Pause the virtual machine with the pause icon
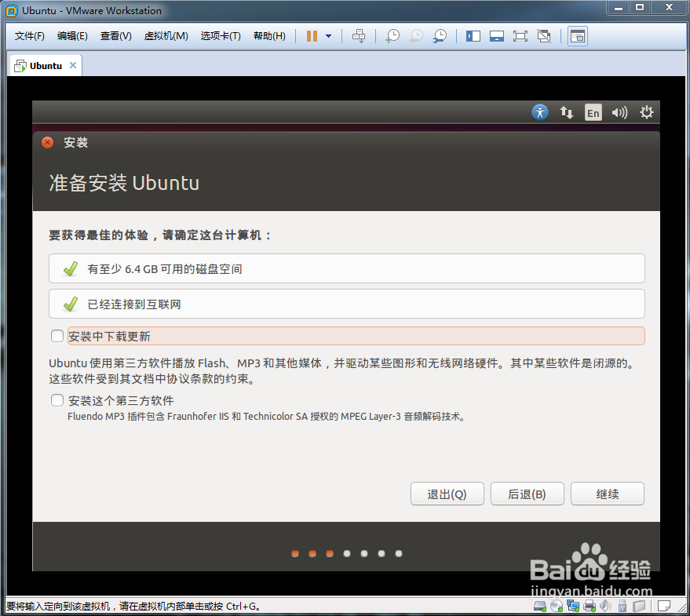 coord(312,36)
